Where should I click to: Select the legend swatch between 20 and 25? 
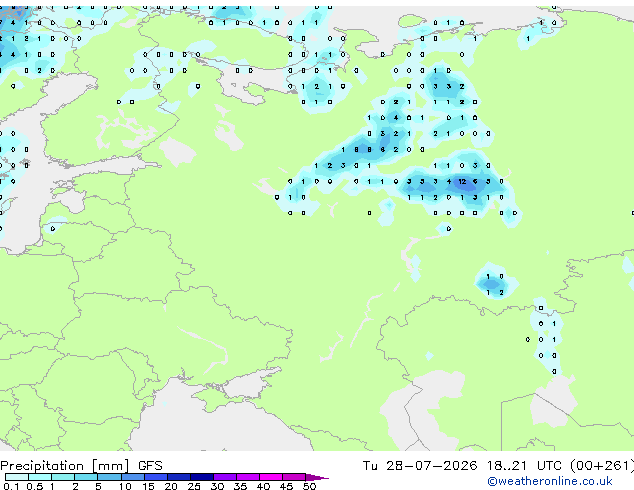pos(178,477)
